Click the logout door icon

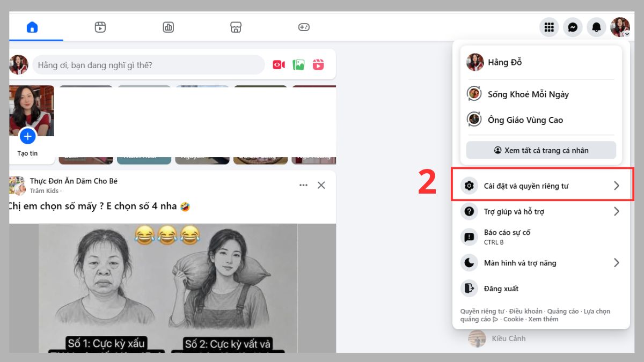[x=469, y=289]
